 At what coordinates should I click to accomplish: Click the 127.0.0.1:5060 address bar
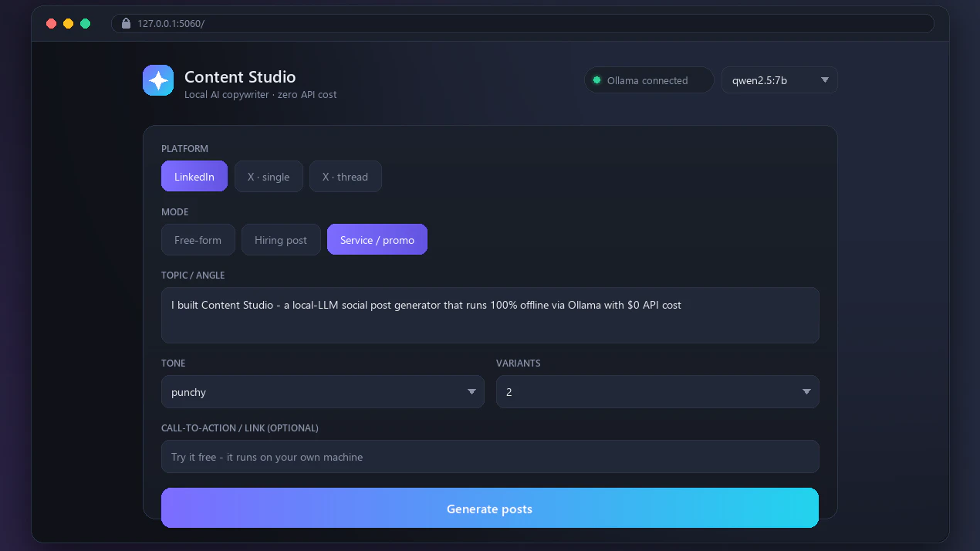(x=522, y=23)
